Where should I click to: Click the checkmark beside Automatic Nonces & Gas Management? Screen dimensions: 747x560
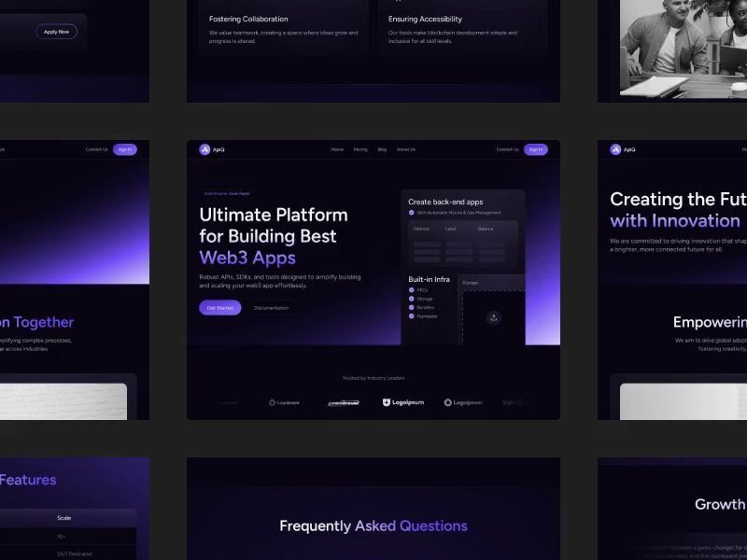pos(411,213)
